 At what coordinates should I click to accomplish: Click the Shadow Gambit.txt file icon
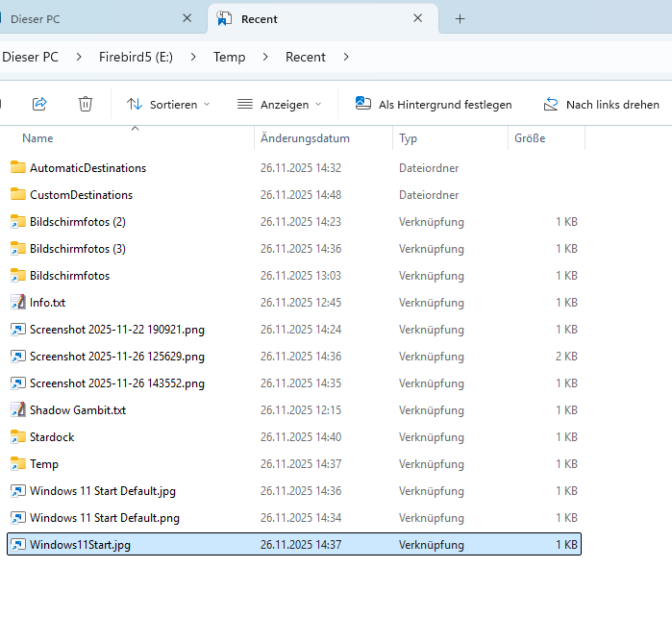(x=17, y=410)
